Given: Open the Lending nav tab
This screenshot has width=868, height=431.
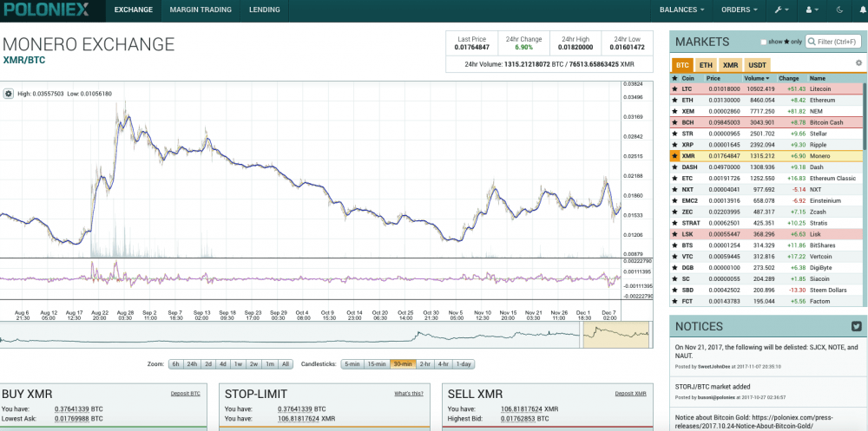Looking at the screenshot, I should click(x=265, y=10).
